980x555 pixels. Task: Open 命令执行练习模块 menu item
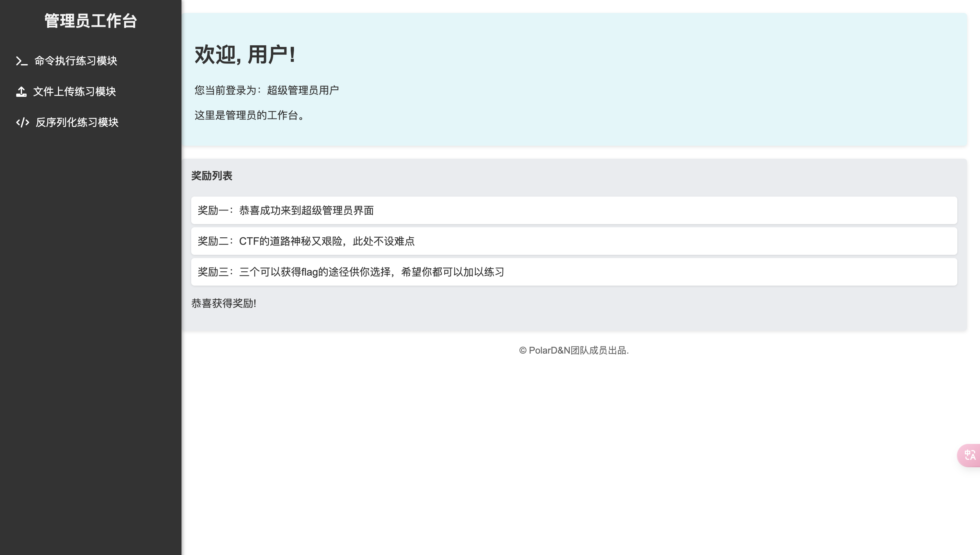(76, 61)
